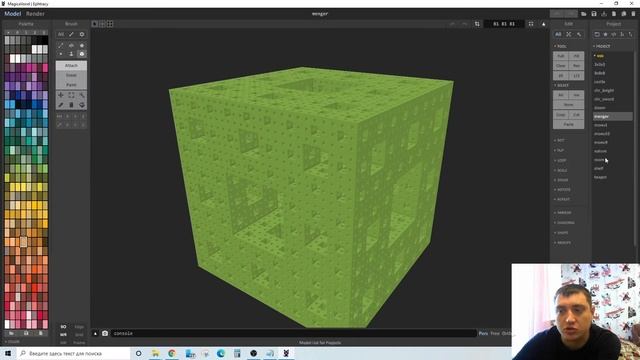Image resolution: width=640 pixels, height=360 pixels.
Task: Switch brush to Attach mode
Action: click(x=71, y=65)
